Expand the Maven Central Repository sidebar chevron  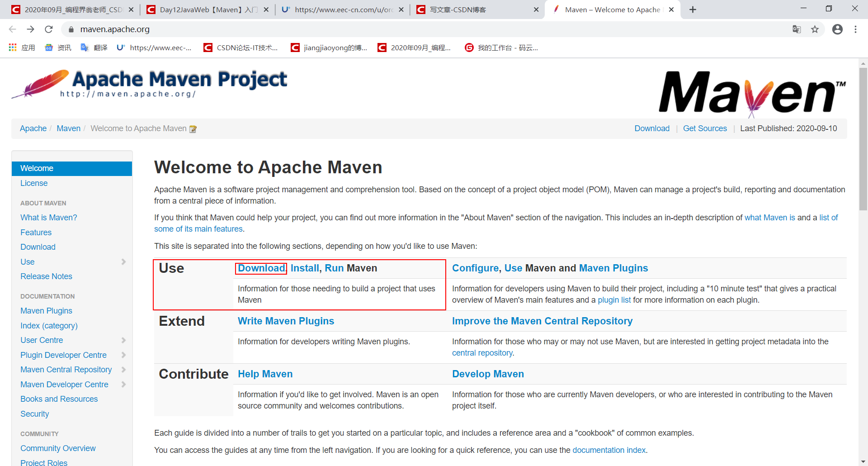123,370
